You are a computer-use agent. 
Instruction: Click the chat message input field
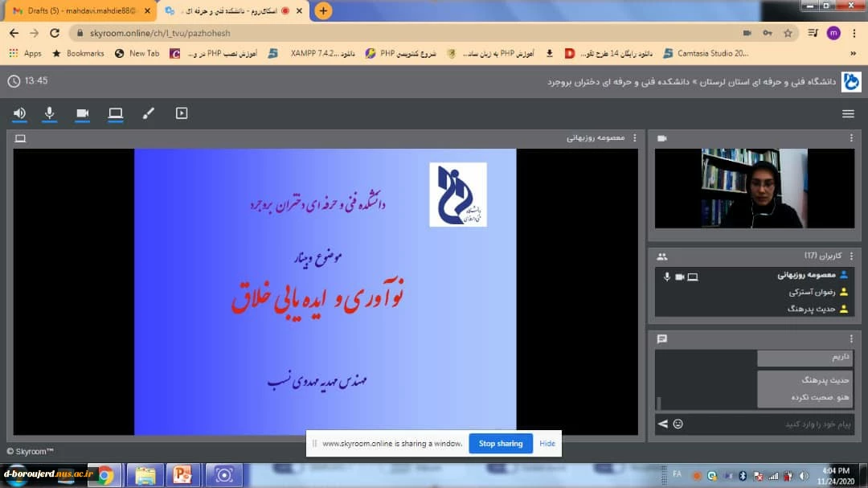[x=769, y=424]
